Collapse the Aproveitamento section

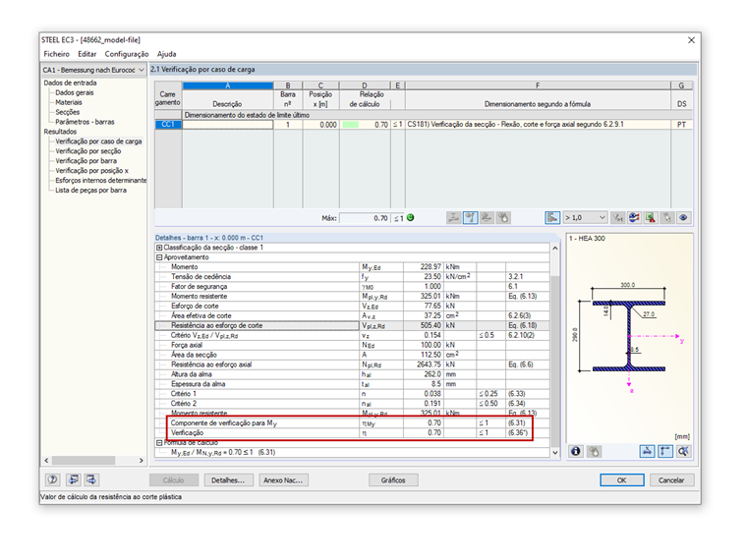[159, 257]
